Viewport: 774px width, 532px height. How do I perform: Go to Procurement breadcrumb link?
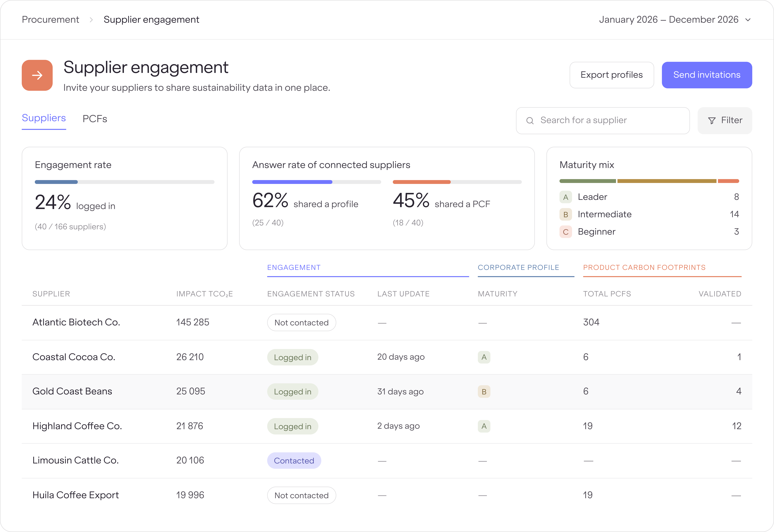[50, 20]
